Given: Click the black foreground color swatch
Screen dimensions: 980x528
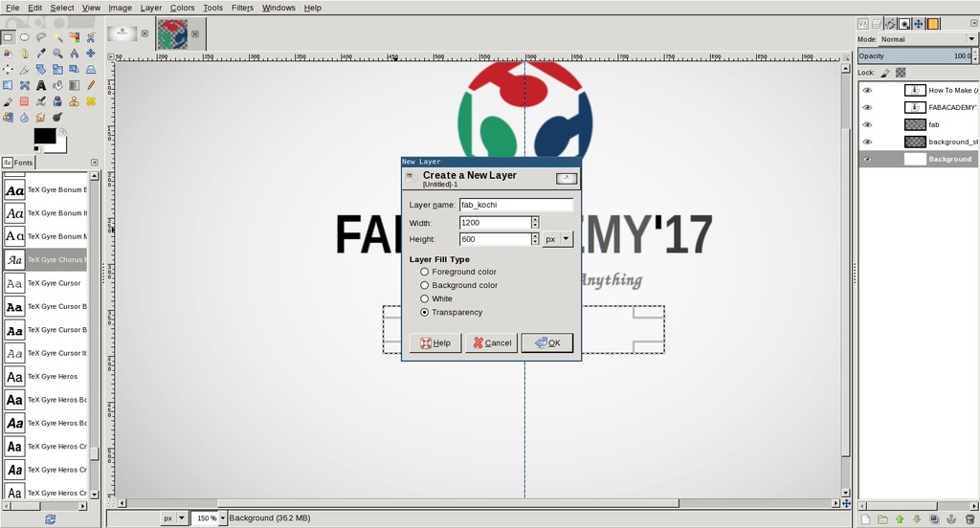Looking at the screenshot, I should pyautogui.click(x=44, y=136).
